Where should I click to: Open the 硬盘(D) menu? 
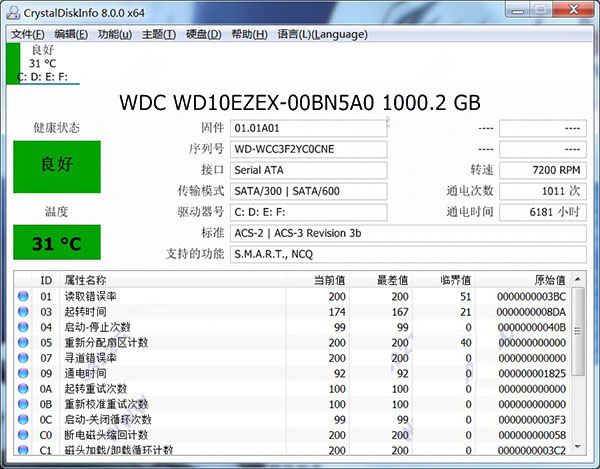click(204, 34)
